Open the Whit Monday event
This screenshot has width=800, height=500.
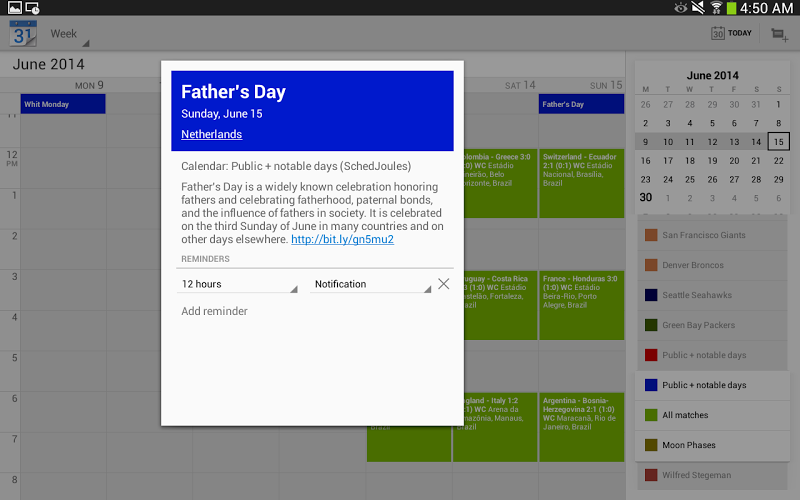[63, 104]
